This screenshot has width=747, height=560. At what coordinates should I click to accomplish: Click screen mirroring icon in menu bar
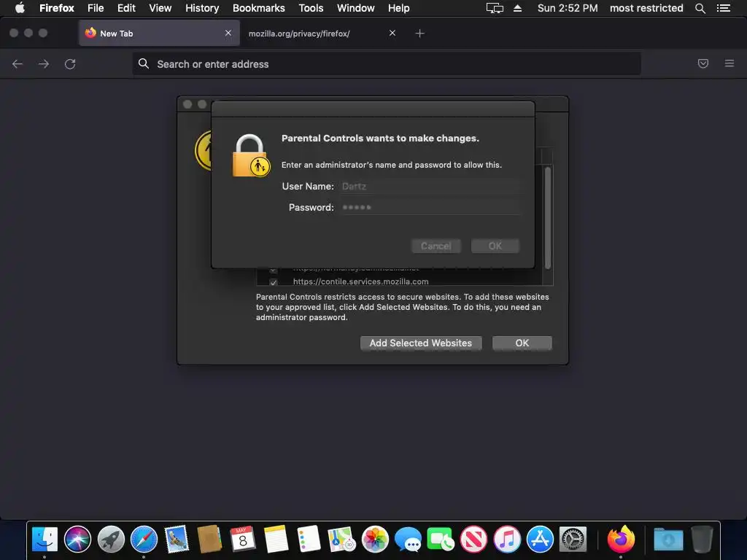click(x=495, y=8)
